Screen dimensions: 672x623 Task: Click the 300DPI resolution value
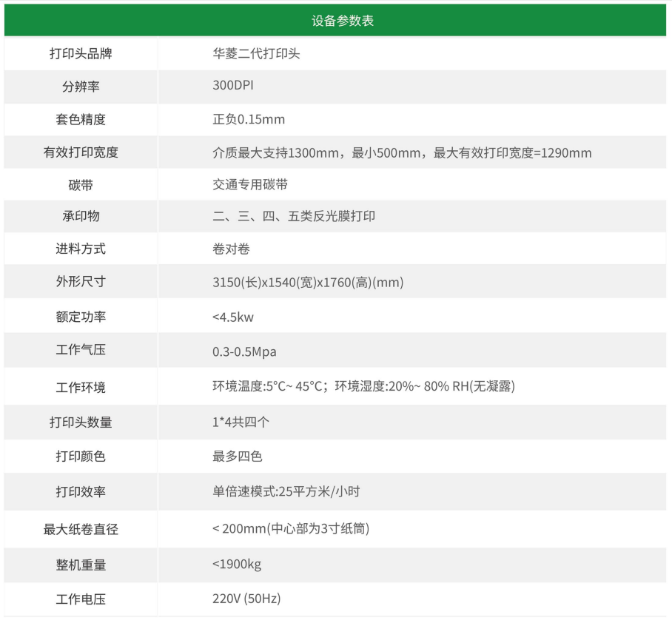[x=233, y=86]
